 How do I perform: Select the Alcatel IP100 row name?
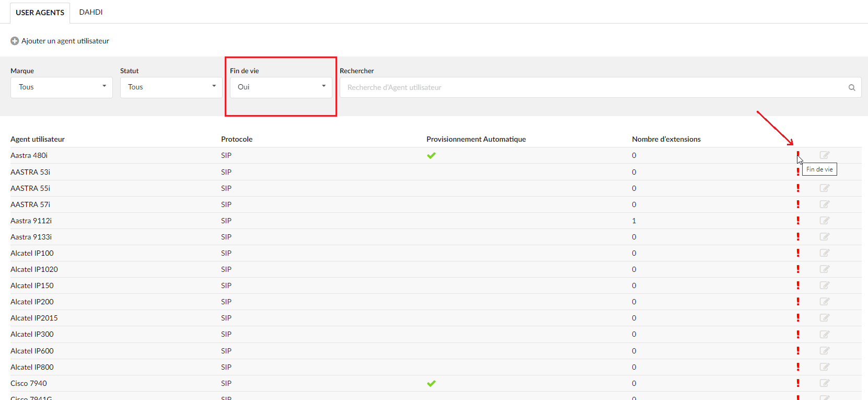click(32, 253)
